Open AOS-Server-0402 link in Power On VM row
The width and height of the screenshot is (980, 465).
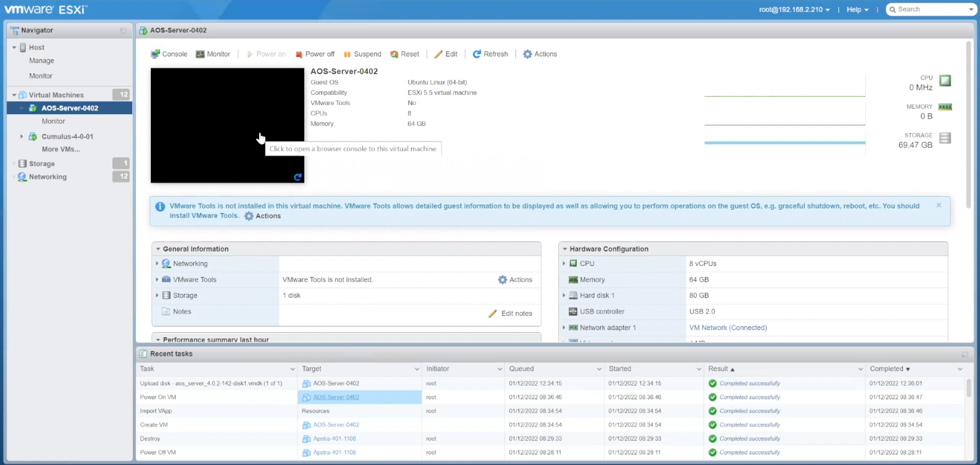[x=336, y=397]
